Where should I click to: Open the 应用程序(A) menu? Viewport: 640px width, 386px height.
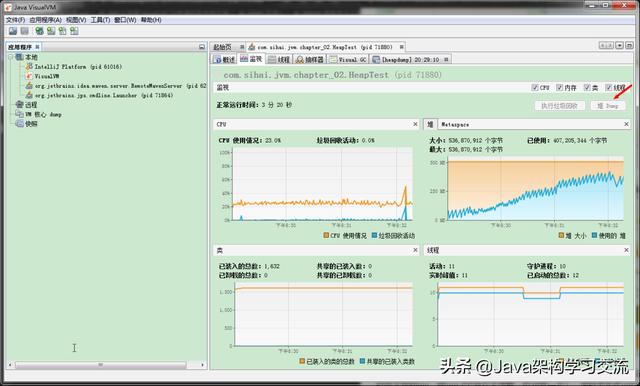coord(45,20)
